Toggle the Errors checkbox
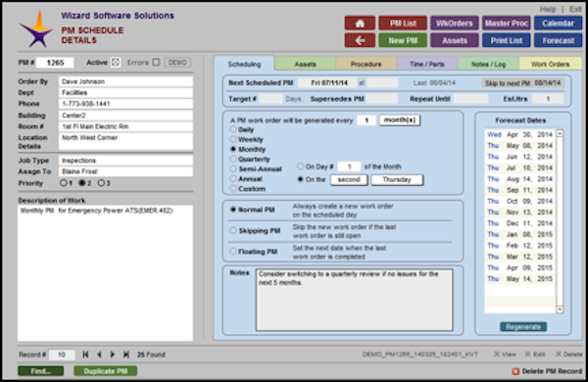This screenshot has width=588, height=382. 157,63
